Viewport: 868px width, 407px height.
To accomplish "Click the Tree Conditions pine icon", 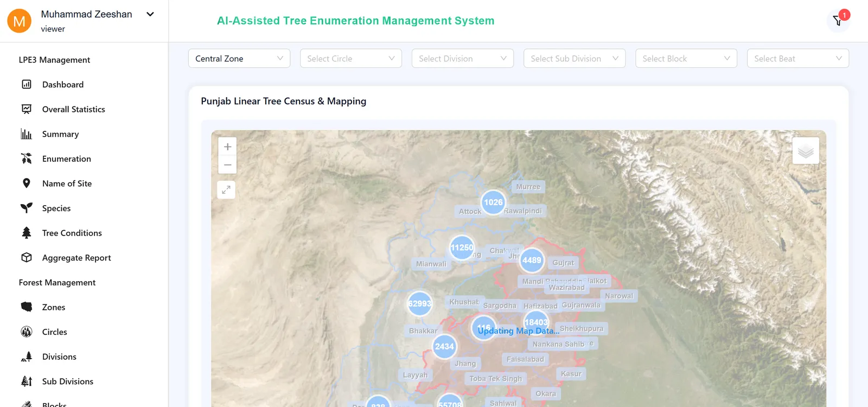I will tap(27, 233).
